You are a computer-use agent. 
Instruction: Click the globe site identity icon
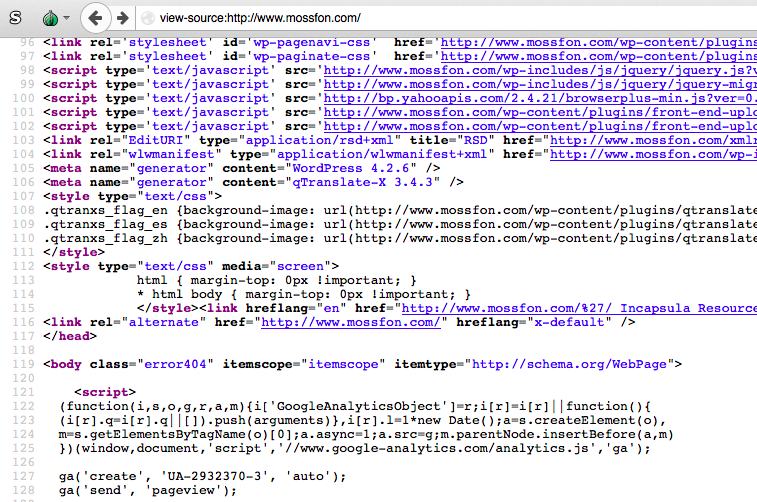148,18
